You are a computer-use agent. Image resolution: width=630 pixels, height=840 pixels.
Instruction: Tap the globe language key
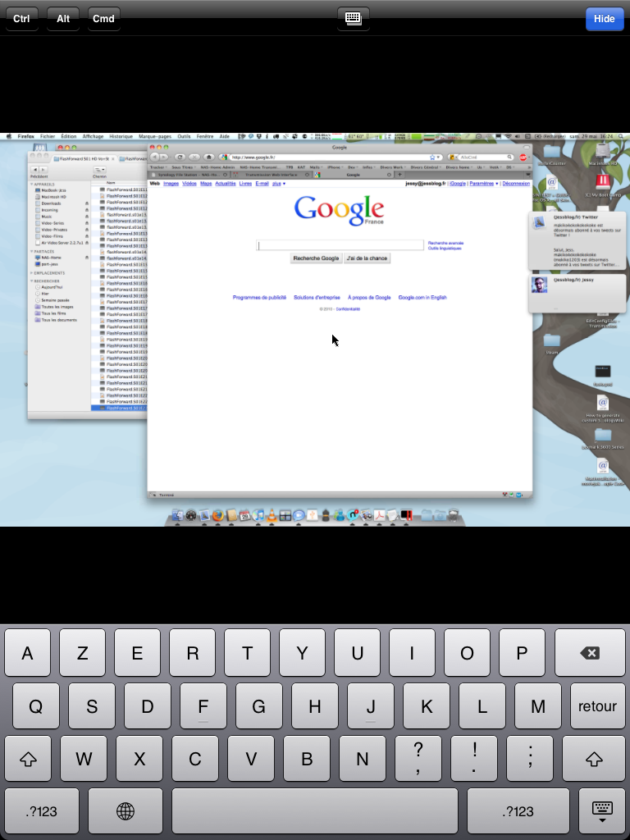(126, 811)
